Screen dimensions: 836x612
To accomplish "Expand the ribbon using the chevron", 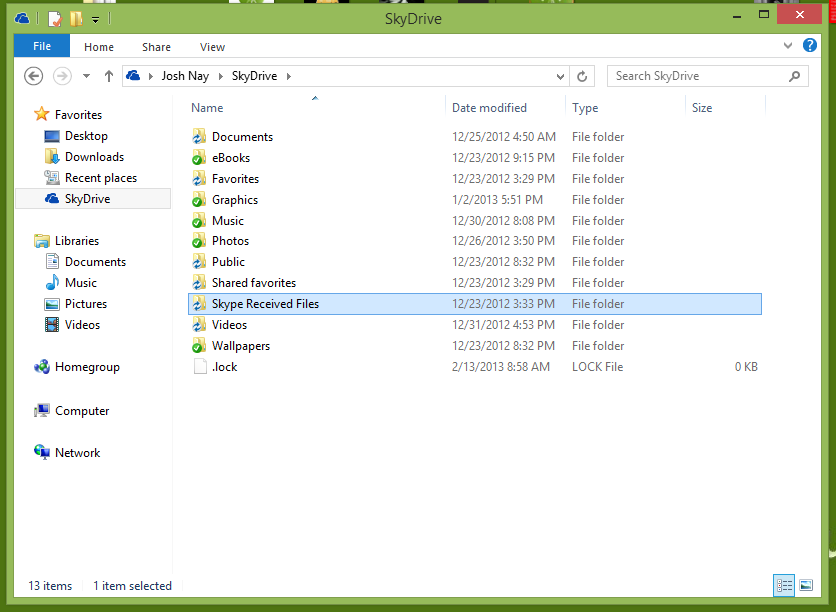I will pos(787,46).
